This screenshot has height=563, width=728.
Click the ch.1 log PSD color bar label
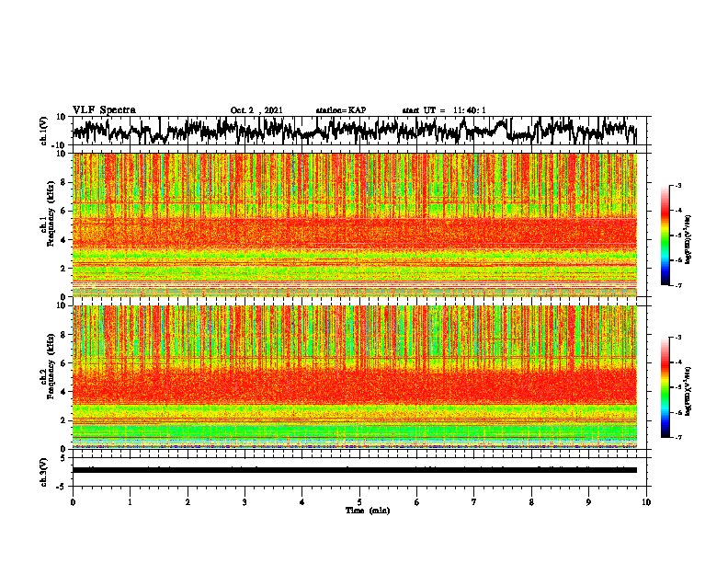point(688,239)
